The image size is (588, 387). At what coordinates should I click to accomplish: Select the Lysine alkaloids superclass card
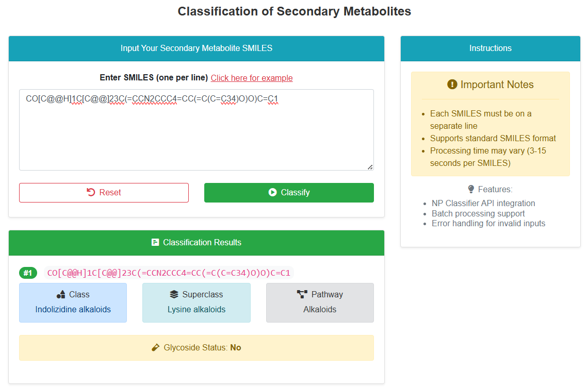[197, 302]
